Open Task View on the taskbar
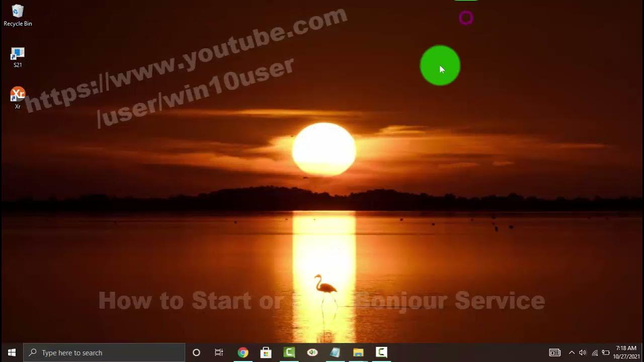Viewport: 644px width, 362px height. coord(219,352)
